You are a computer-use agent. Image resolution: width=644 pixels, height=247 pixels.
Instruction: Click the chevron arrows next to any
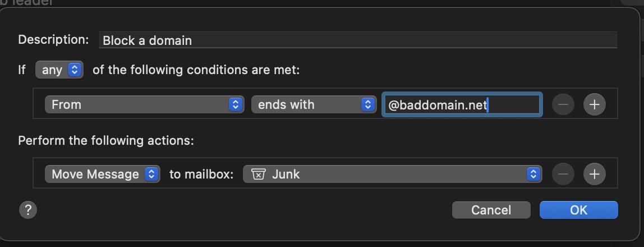75,70
